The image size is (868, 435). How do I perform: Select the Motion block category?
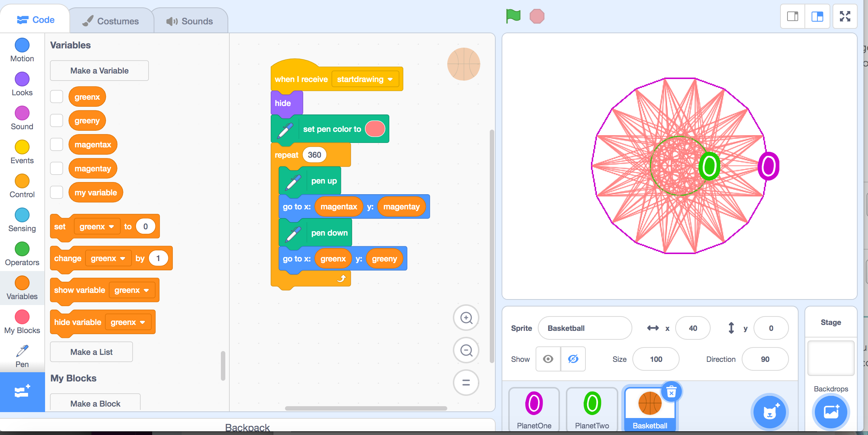(22, 50)
